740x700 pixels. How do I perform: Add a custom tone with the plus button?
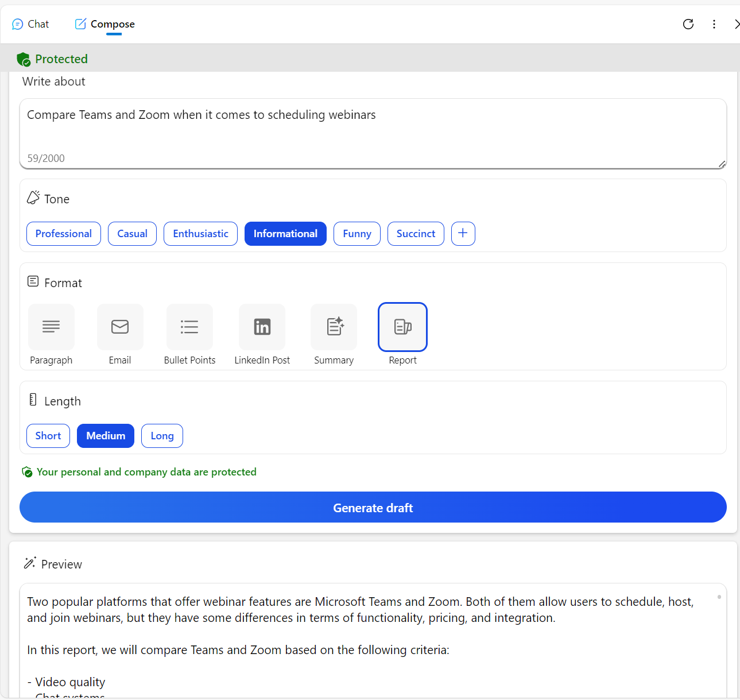point(463,234)
